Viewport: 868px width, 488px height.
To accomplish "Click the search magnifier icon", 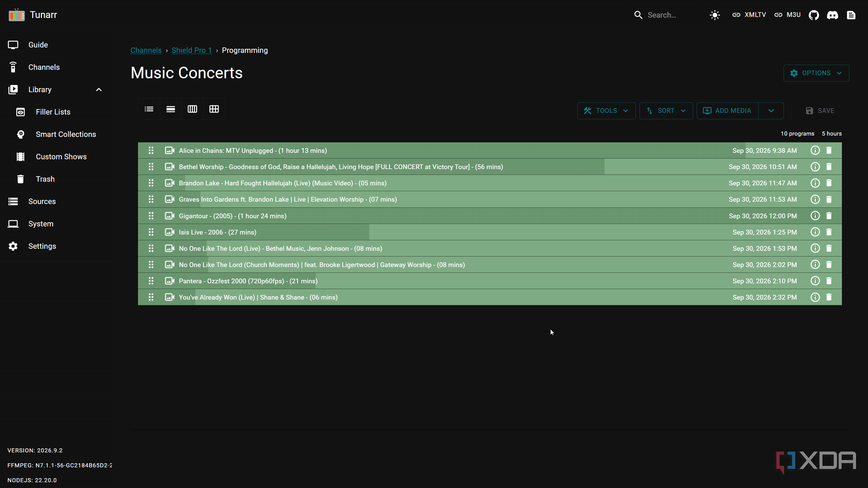I will [x=638, y=15].
